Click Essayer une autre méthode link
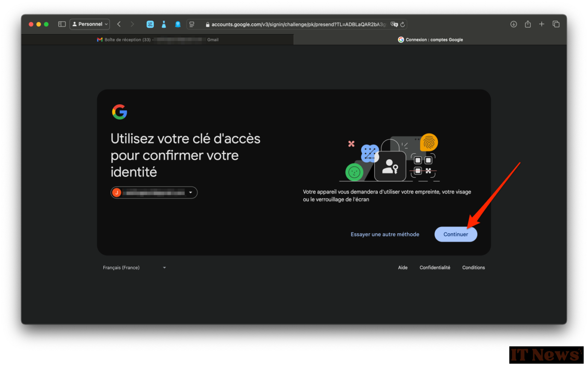This screenshot has height=368, width=588. pos(385,234)
